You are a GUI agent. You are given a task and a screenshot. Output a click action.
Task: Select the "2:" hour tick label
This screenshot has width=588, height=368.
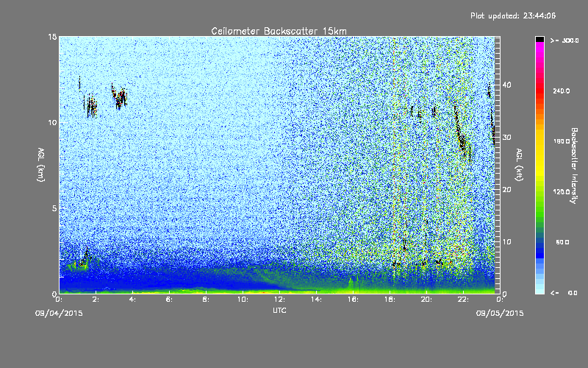96,300
